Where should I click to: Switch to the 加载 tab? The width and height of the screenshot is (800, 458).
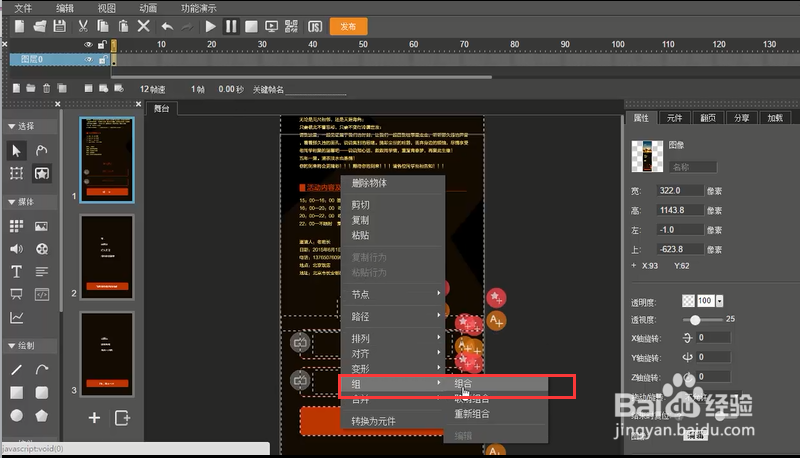(774, 118)
